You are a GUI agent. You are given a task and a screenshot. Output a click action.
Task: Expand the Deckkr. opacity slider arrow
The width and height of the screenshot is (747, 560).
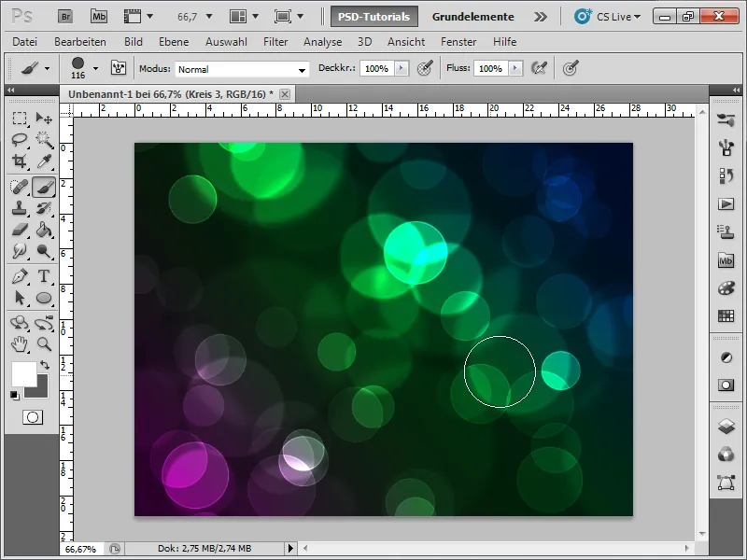click(x=402, y=68)
